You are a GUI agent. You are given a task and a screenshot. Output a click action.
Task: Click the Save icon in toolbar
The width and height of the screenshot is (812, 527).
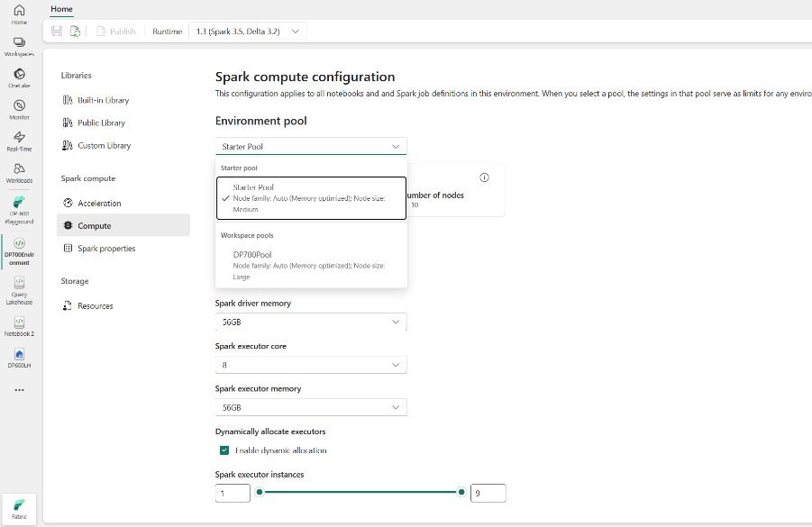pos(57,31)
